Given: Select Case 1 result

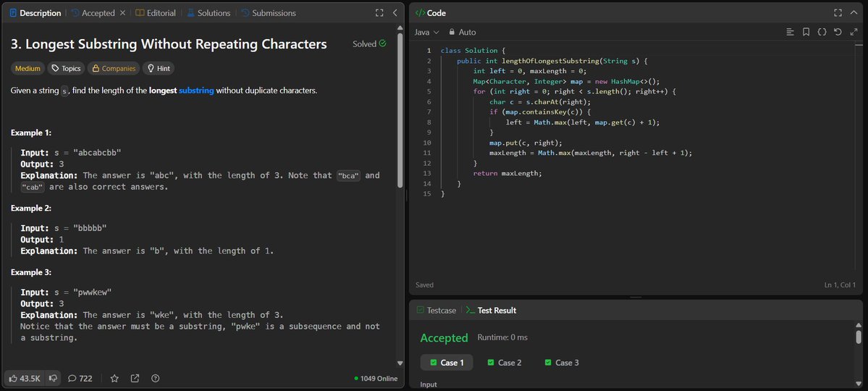Looking at the screenshot, I should (x=447, y=363).
